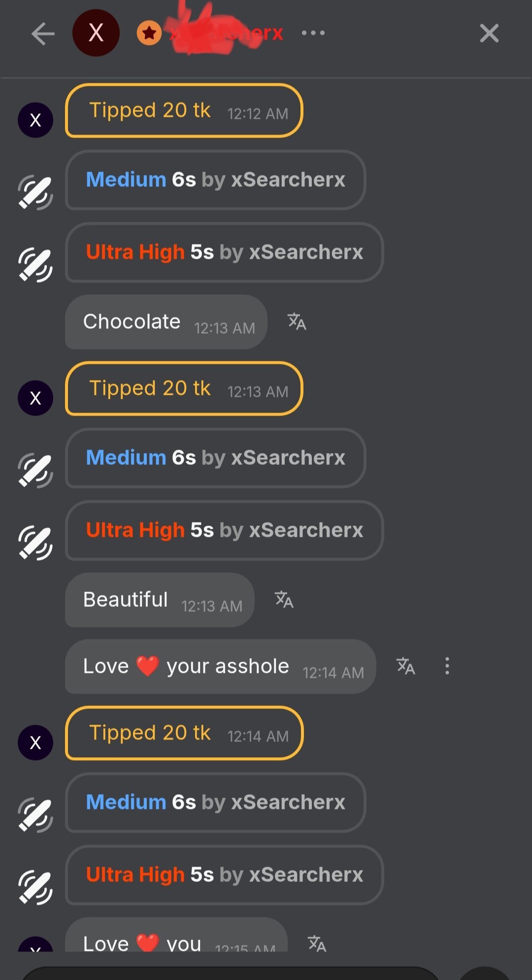Translate the 'Love you' message at bottom
The height and width of the screenshot is (980, 532).
coord(317,944)
